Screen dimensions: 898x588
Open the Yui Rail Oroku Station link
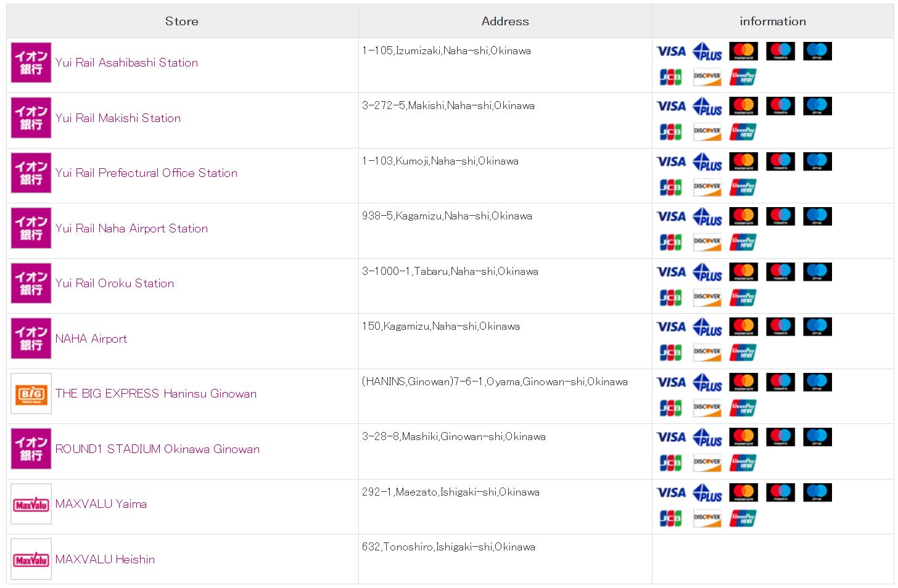tap(115, 283)
